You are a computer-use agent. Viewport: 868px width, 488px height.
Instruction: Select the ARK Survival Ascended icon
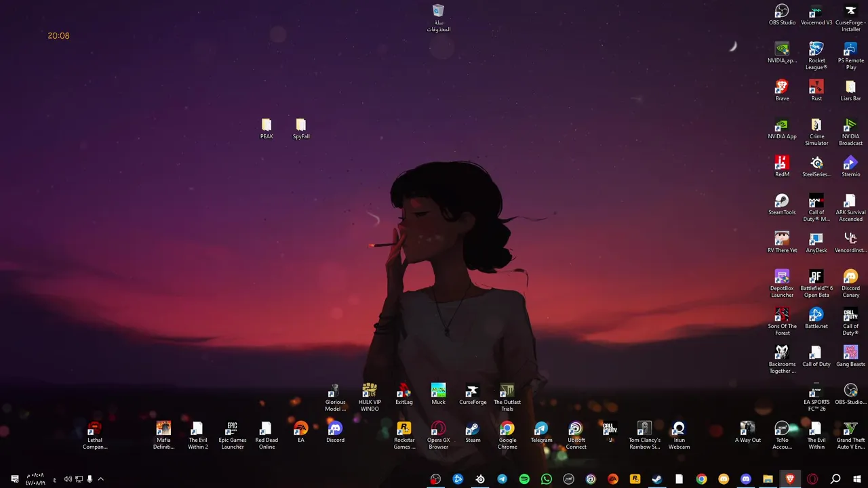tap(850, 208)
